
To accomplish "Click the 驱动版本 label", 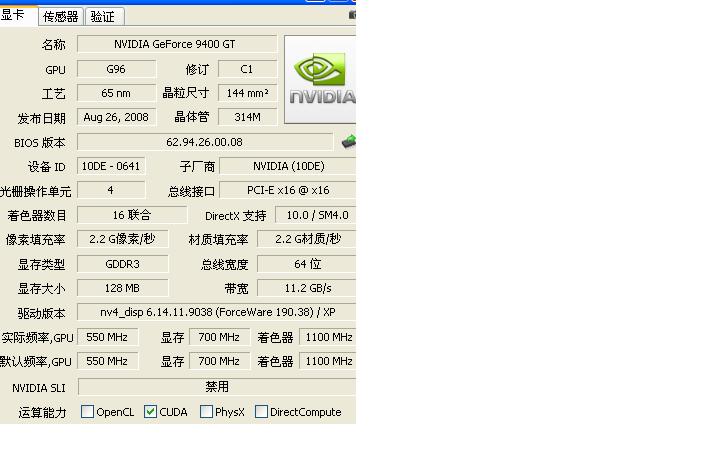I will (x=42, y=314).
